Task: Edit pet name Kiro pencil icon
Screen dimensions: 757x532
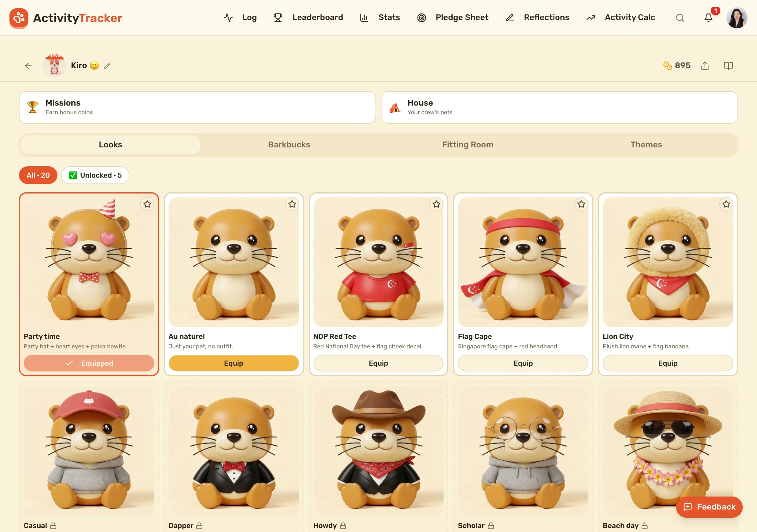Action: click(x=107, y=66)
